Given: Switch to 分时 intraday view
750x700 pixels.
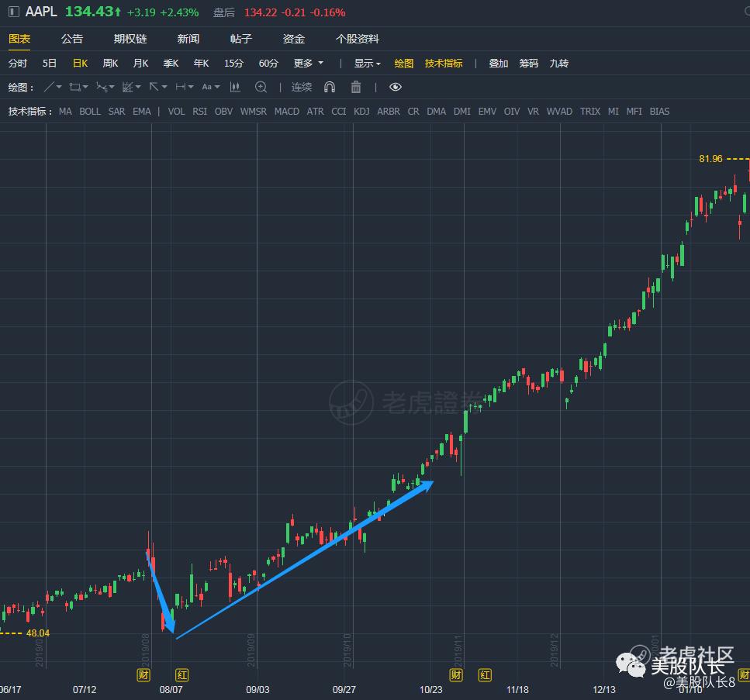Looking at the screenshot, I should coord(18,63).
